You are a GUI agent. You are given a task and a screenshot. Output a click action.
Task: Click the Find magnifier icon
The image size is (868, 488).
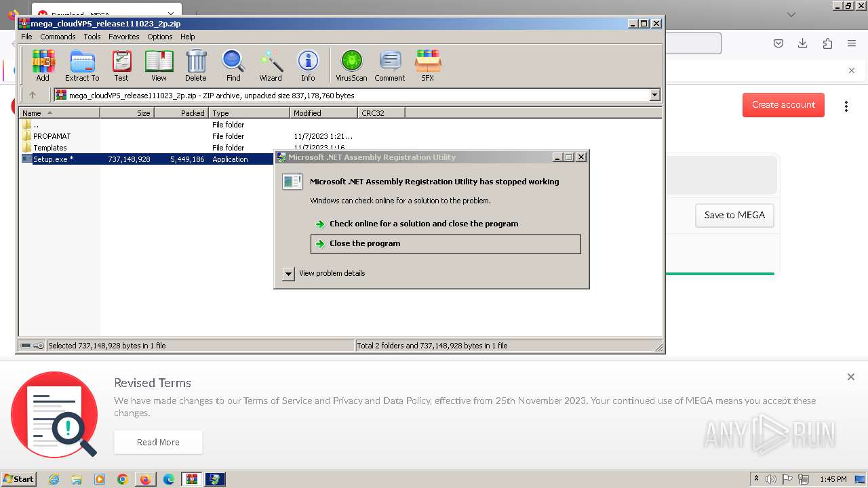(x=233, y=66)
